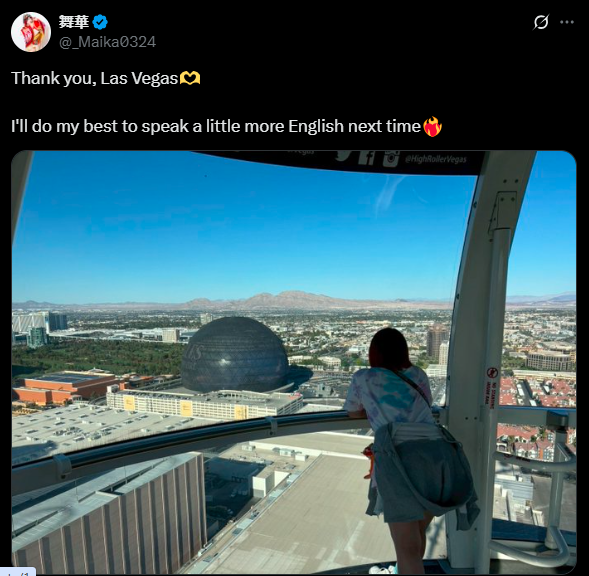Open the @_Maika0324 handle link
Screen dimensions: 589x576
(107, 42)
